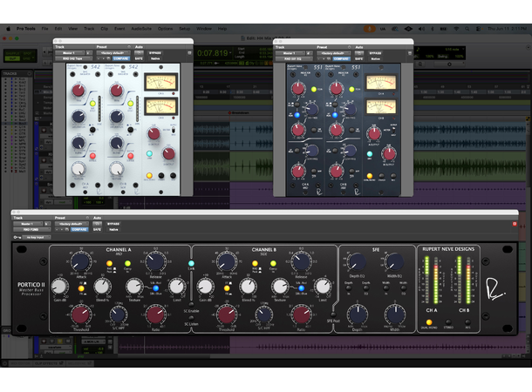Open the Edit menu
Viewport: 532px width, 392px height.
point(58,29)
